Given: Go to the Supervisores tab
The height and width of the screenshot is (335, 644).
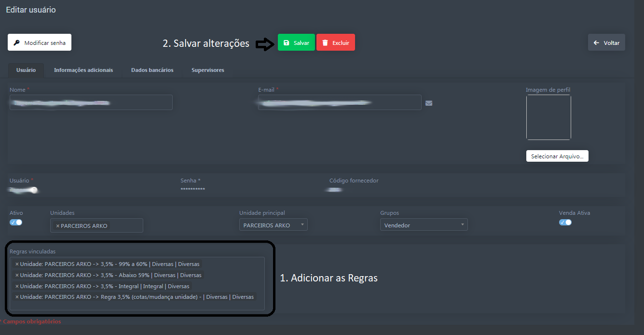Looking at the screenshot, I should [x=207, y=70].
